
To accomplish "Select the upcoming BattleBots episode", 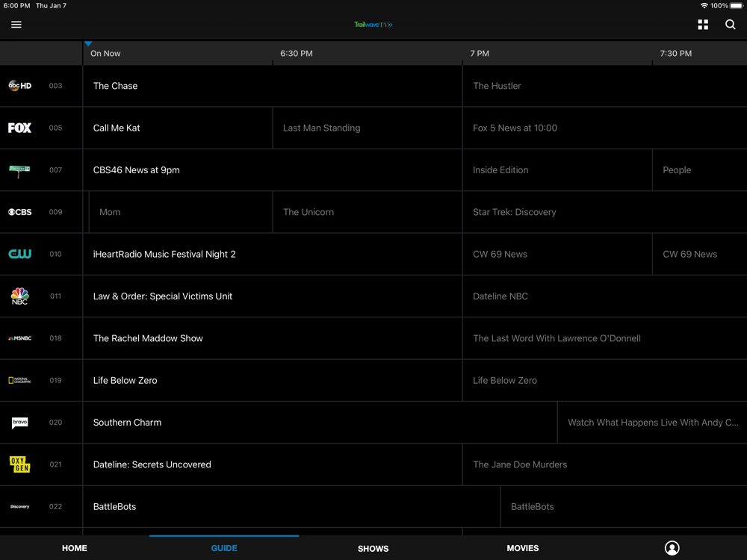I will click(x=624, y=507).
